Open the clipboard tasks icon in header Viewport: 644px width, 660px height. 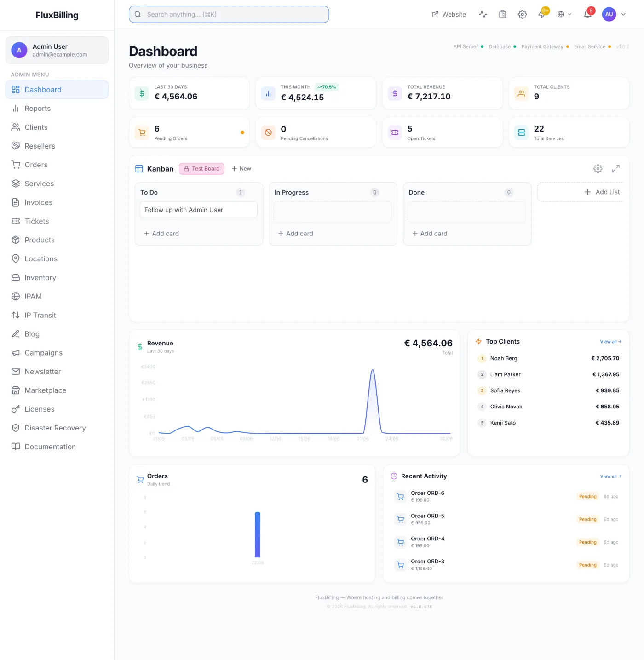(x=503, y=14)
